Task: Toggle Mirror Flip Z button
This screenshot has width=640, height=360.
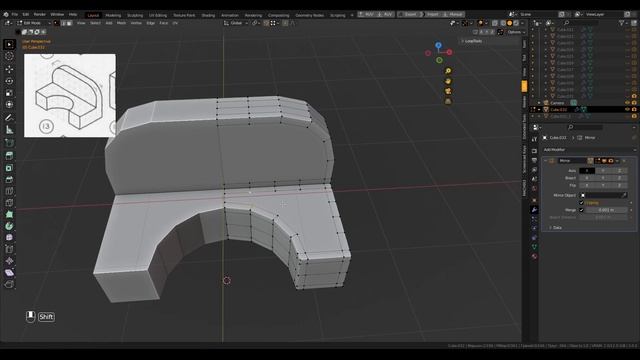Action: click(619, 185)
